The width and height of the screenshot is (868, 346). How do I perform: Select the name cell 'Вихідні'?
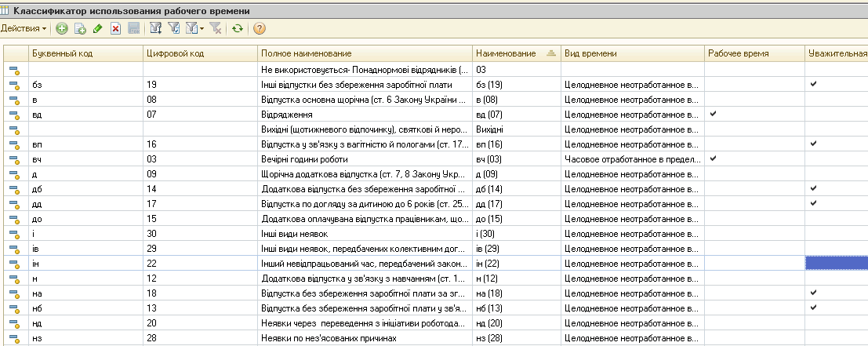517,129
